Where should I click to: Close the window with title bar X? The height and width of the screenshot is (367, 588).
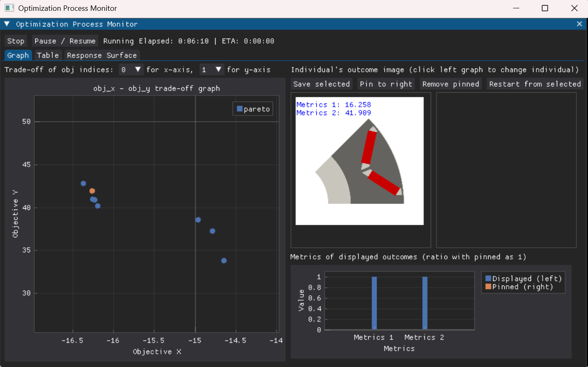point(574,8)
